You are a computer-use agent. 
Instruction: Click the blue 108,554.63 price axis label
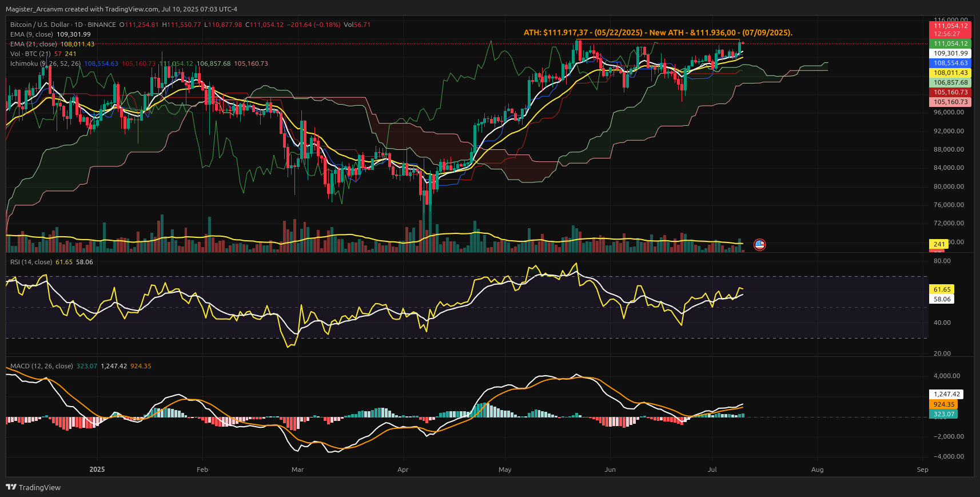951,63
